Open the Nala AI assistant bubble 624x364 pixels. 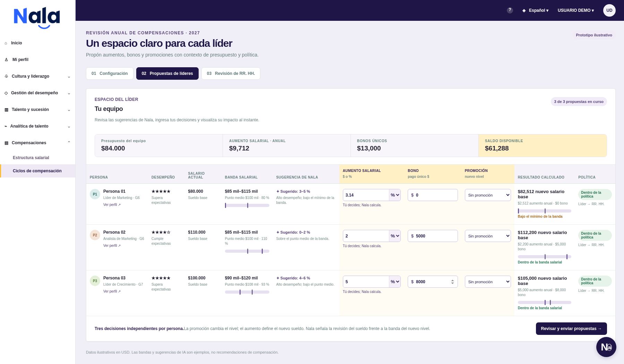point(606,347)
